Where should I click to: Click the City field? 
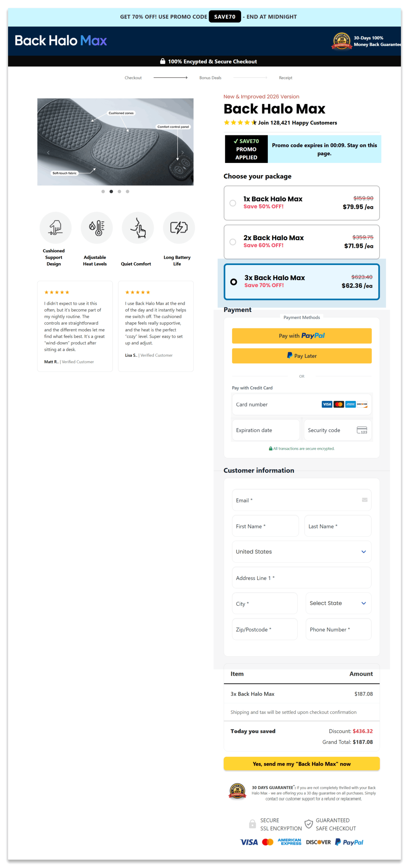click(265, 603)
